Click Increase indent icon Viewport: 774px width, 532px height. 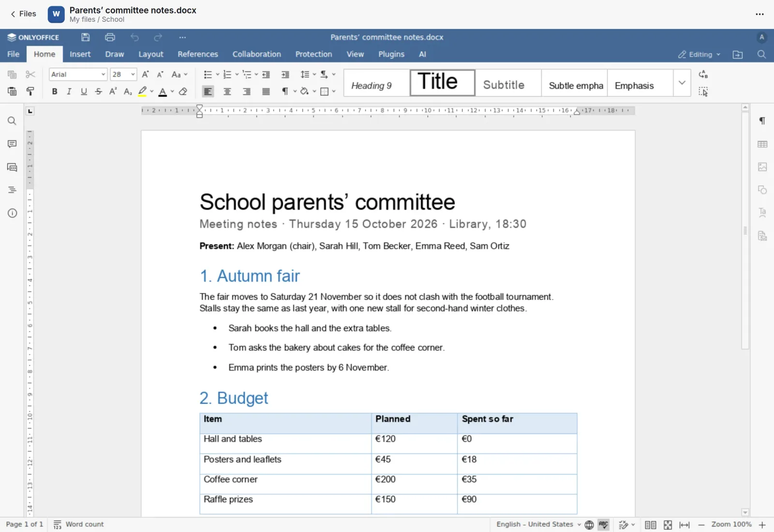[285, 74]
